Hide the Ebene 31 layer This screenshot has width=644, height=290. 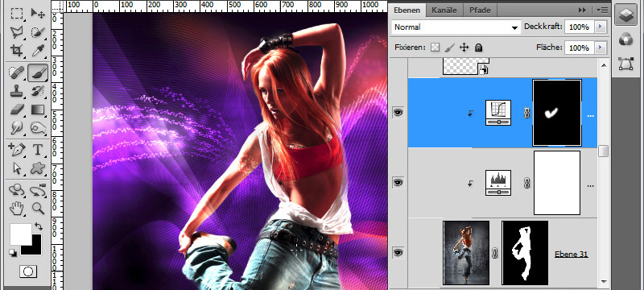pos(398,253)
